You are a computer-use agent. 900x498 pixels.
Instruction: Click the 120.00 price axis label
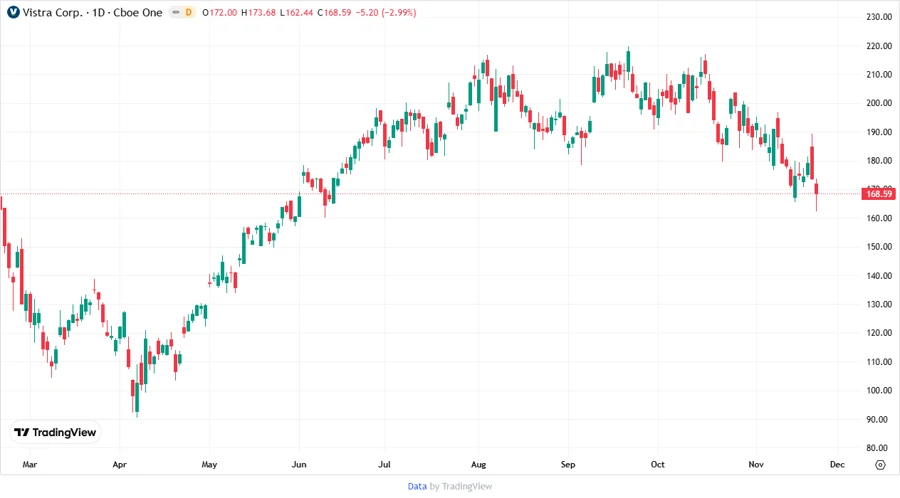coord(879,333)
